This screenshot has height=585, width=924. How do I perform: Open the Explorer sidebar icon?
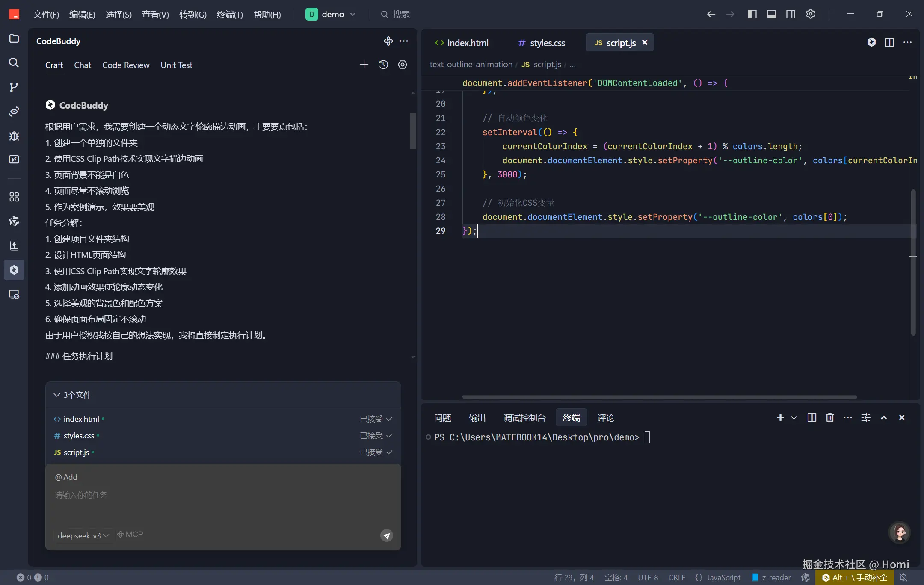14,38
